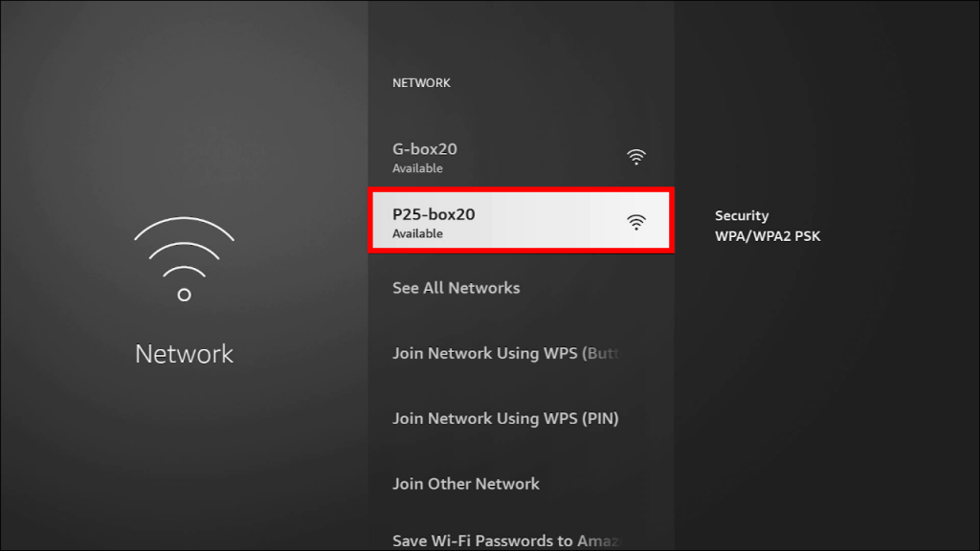Screen dimensions: 980x551
Task: Select Join Network Using WPS (Button)
Action: (x=507, y=353)
